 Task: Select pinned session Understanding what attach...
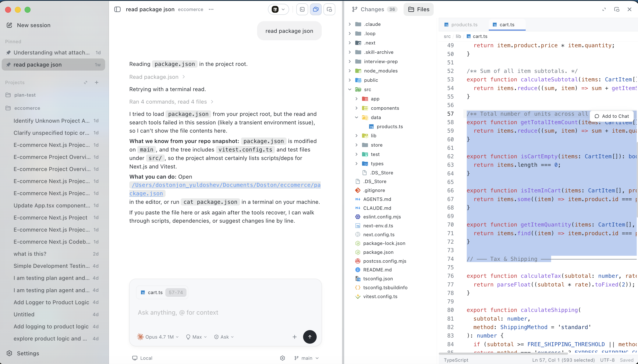pos(53,53)
